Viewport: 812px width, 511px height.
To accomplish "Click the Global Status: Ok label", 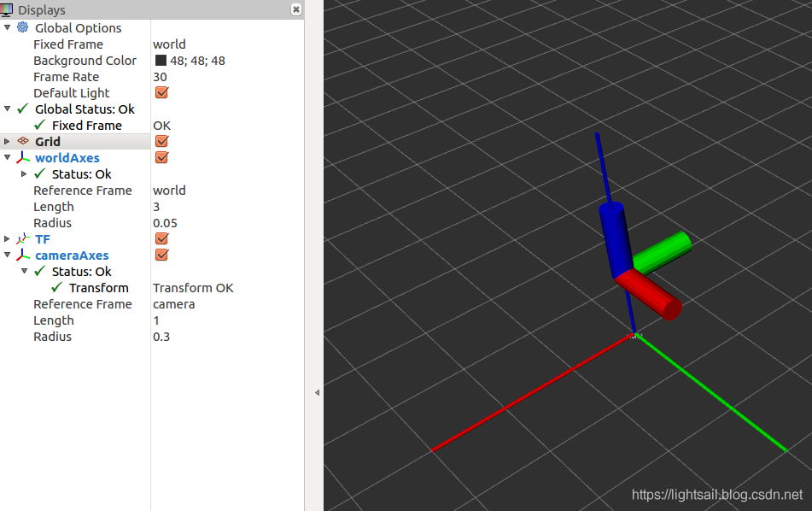I will 85,109.
